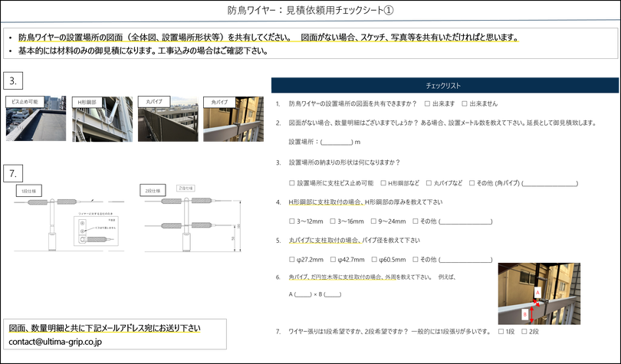Screen dimensions: 621x364
Task: Select the 3〜16mm thickness checkbox
Action: pyautogui.click(x=333, y=221)
